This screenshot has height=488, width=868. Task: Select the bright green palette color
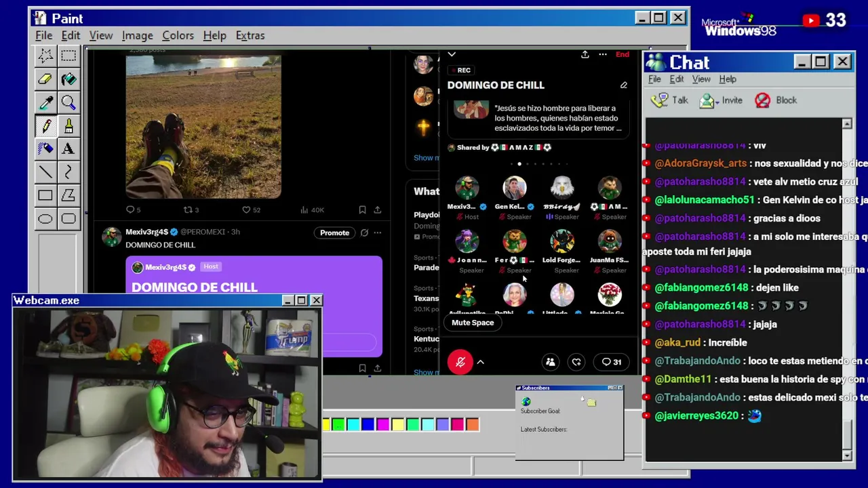(338, 425)
